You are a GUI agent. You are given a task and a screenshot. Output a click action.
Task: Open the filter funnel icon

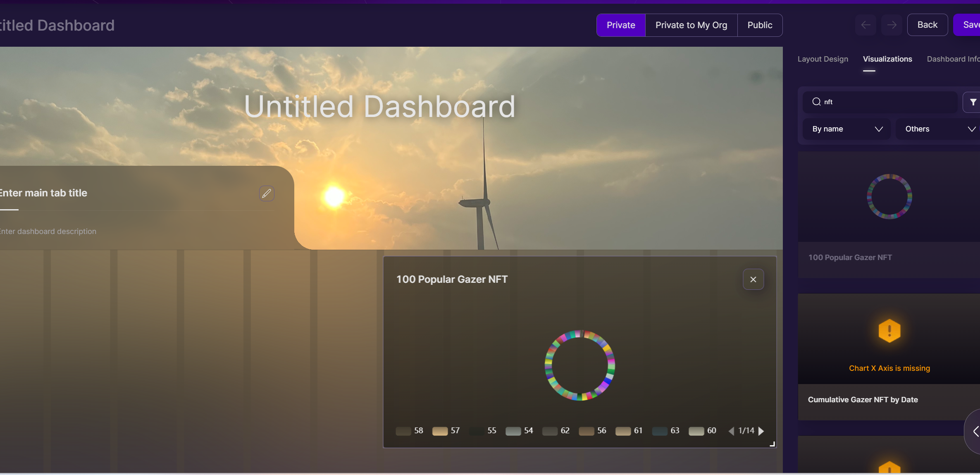click(973, 102)
